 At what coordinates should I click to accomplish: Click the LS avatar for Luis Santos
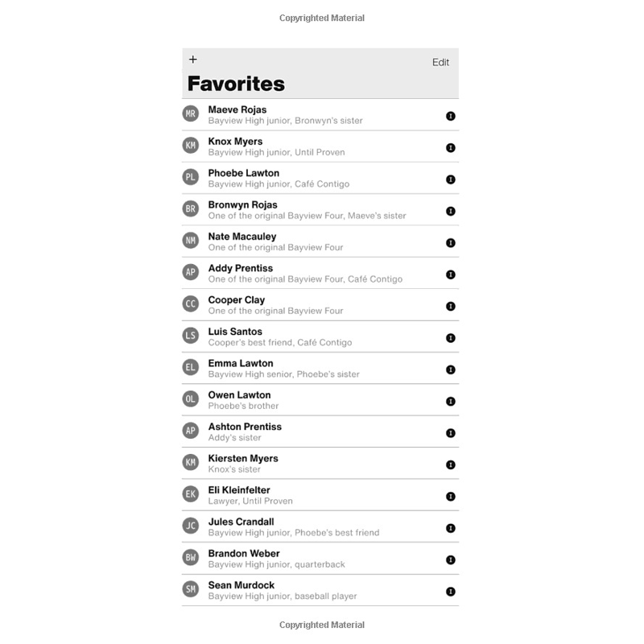(191, 336)
